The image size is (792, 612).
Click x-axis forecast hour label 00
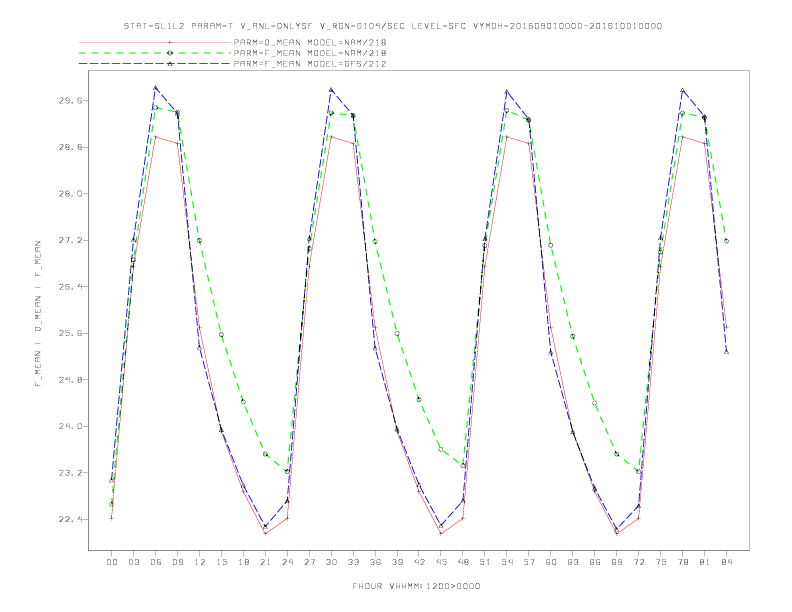(112, 562)
